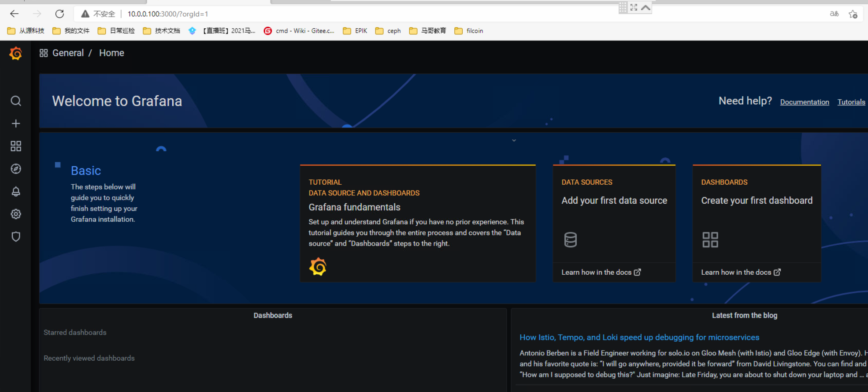This screenshot has width=868, height=392.
Task: Click the database icon in Data Sources card
Action: 570,240
